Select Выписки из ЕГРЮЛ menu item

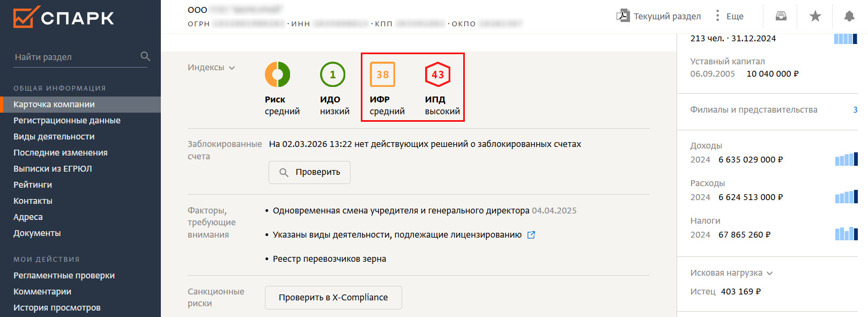click(x=53, y=169)
